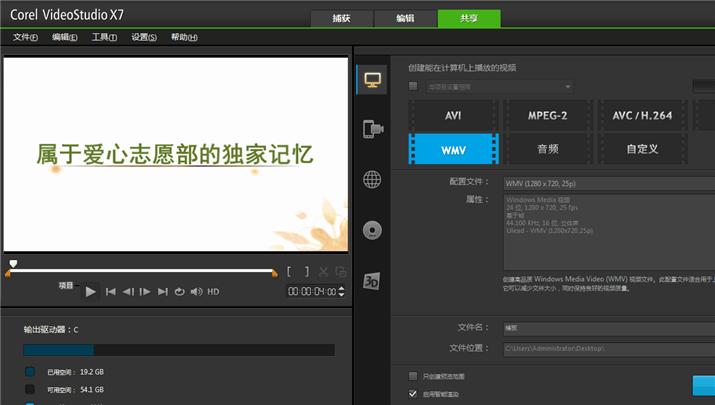Open the 编辑 menu in the menu bar

pos(64,37)
